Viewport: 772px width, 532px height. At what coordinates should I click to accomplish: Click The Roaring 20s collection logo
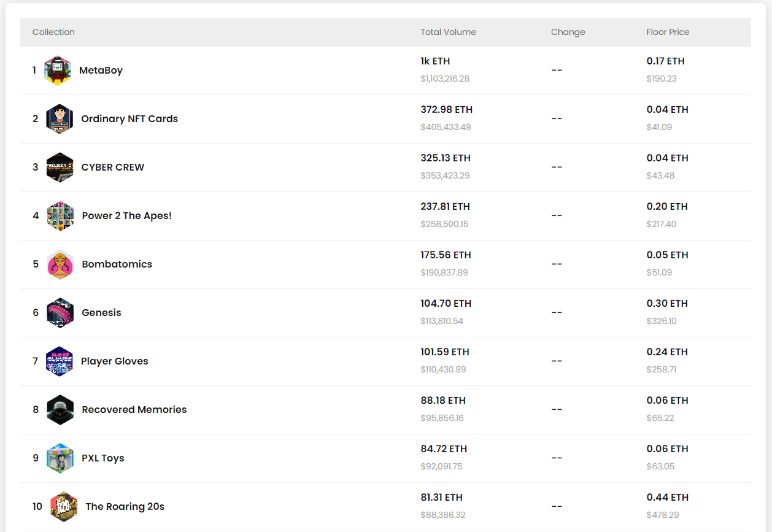64,507
